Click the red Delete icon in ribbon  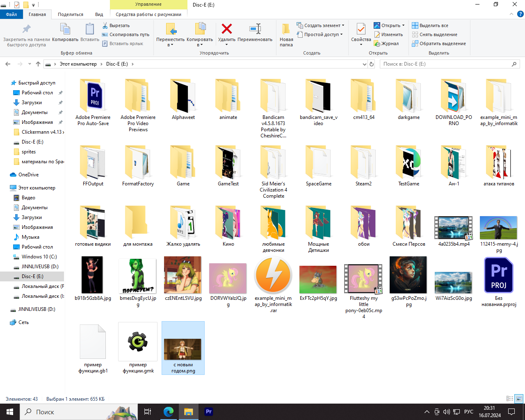click(226, 29)
